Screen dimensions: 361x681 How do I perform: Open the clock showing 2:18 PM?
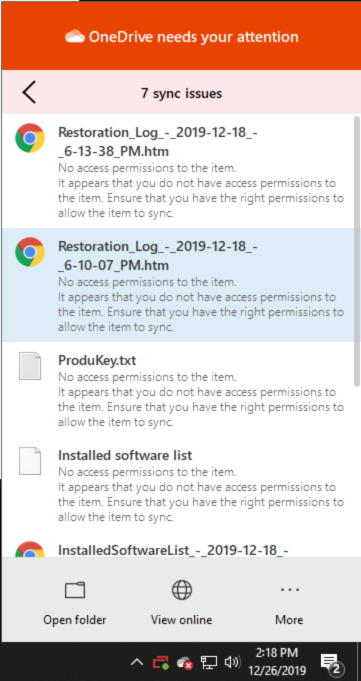[277, 661]
